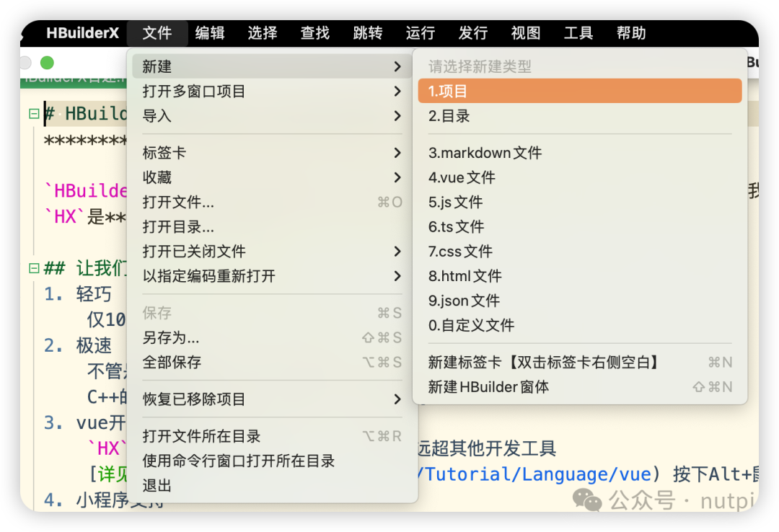
Task: Open the 文件 menu in menu bar
Action: (x=157, y=33)
